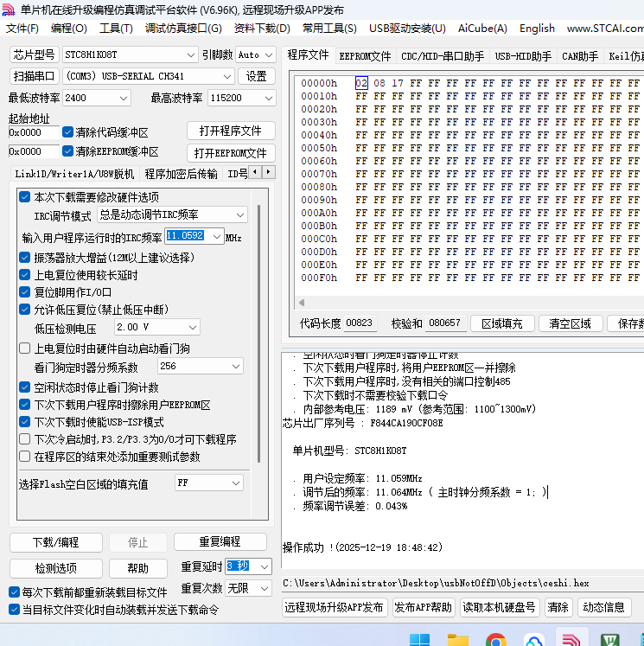Enable 上电复位时由硬件自动启动看门狗

tap(25, 349)
